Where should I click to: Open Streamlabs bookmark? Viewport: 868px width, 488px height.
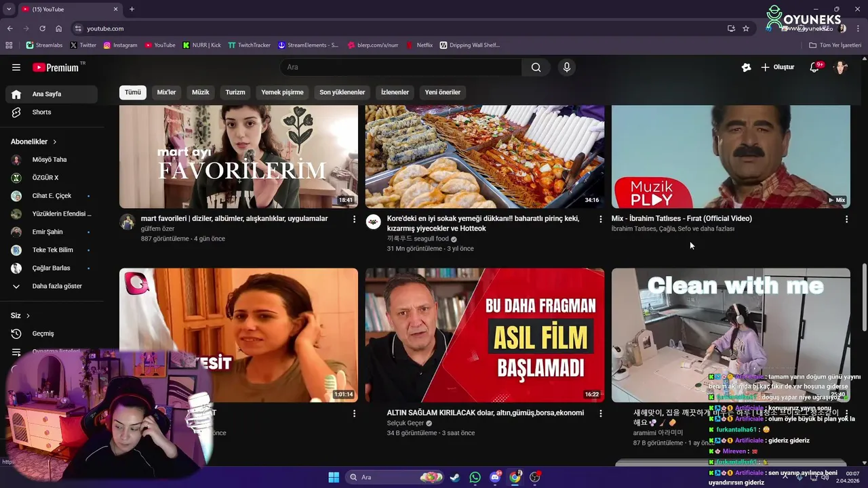pyautogui.click(x=44, y=45)
